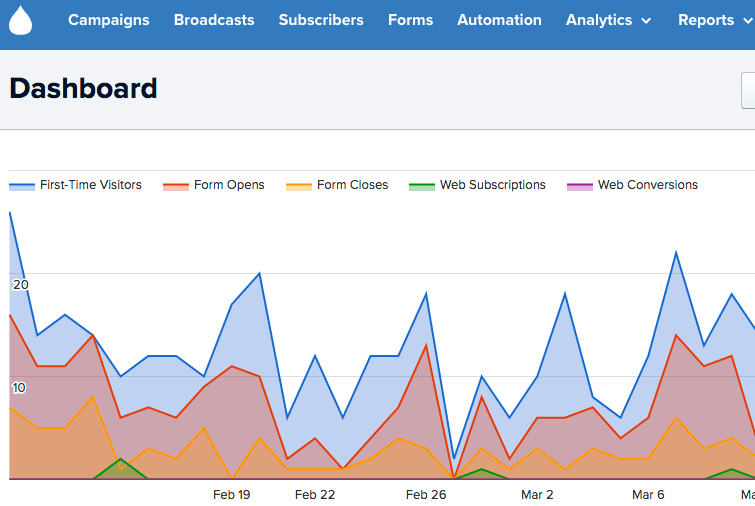Click the button at Dashboard header right edge
755x506 pixels.
(748, 90)
